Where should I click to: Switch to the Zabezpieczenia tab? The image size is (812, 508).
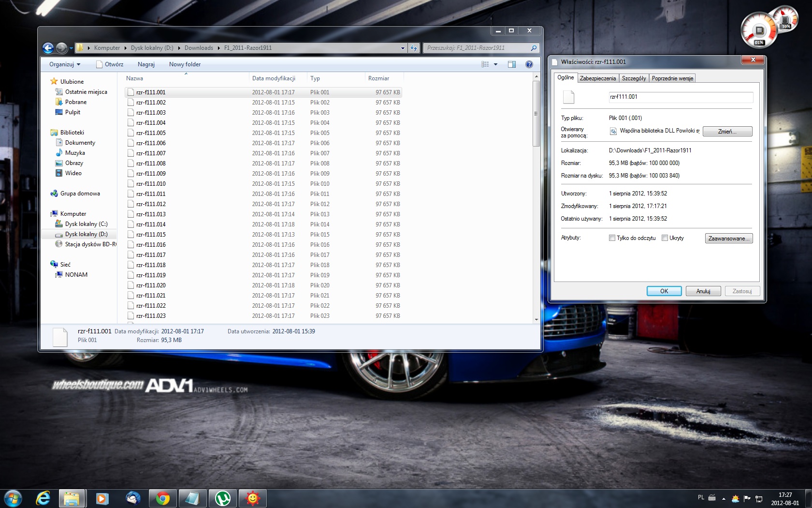coord(598,78)
